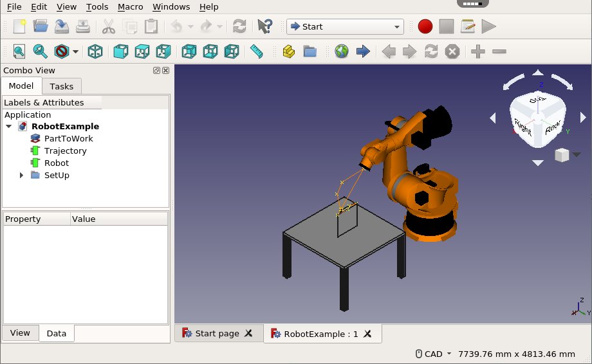Viewport: 592px width, 364px height.
Task: Open the View menu
Action: pos(66,7)
